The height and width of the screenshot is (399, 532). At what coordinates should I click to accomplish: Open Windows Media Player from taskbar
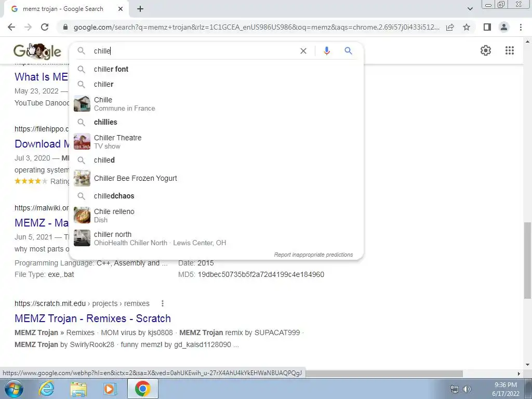coord(110,389)
